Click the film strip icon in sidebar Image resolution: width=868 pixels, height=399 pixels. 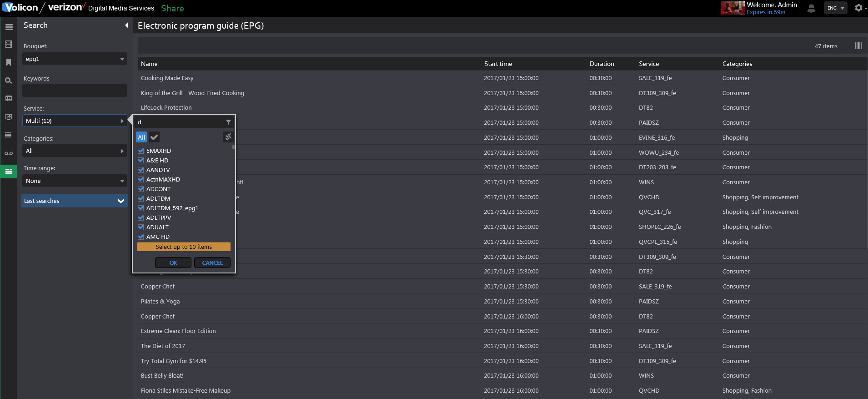[x=9, y=44]
